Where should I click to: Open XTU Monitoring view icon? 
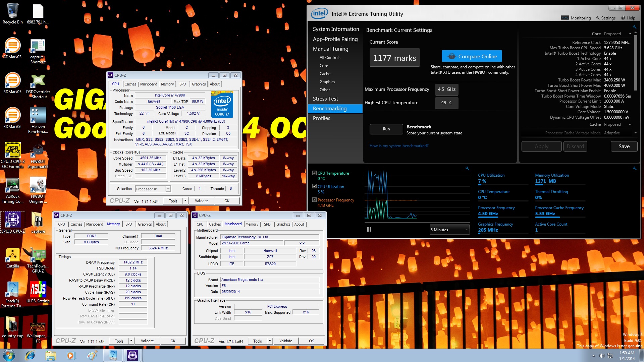tap(576, 18)
